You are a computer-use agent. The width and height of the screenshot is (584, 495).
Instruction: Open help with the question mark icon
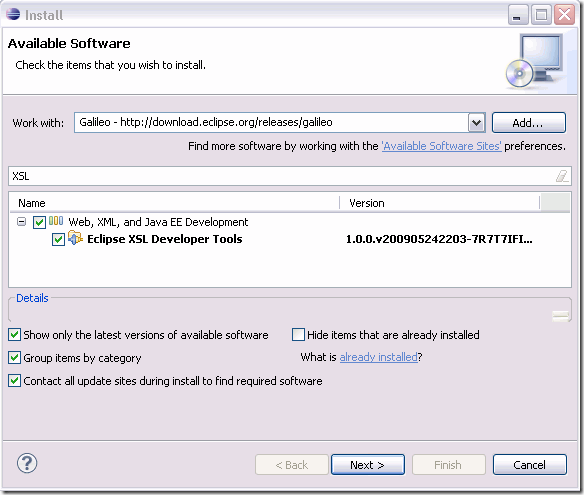point(27,464)
